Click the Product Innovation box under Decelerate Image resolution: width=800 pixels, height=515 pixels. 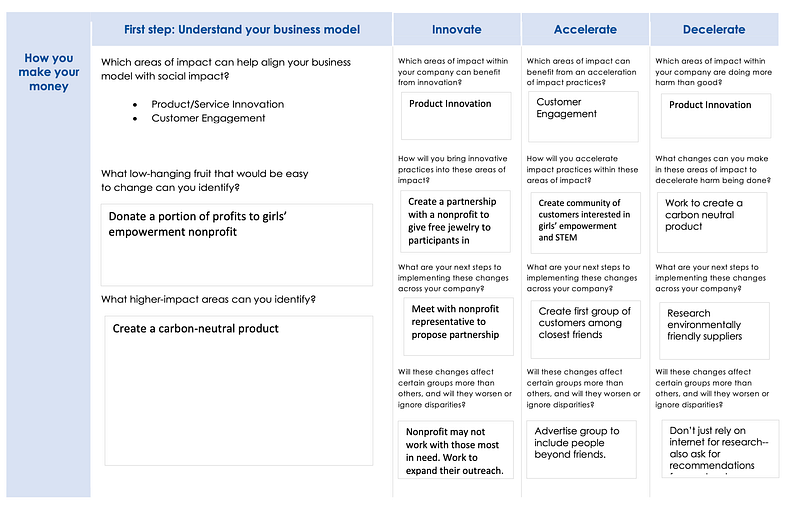(714, 116)
